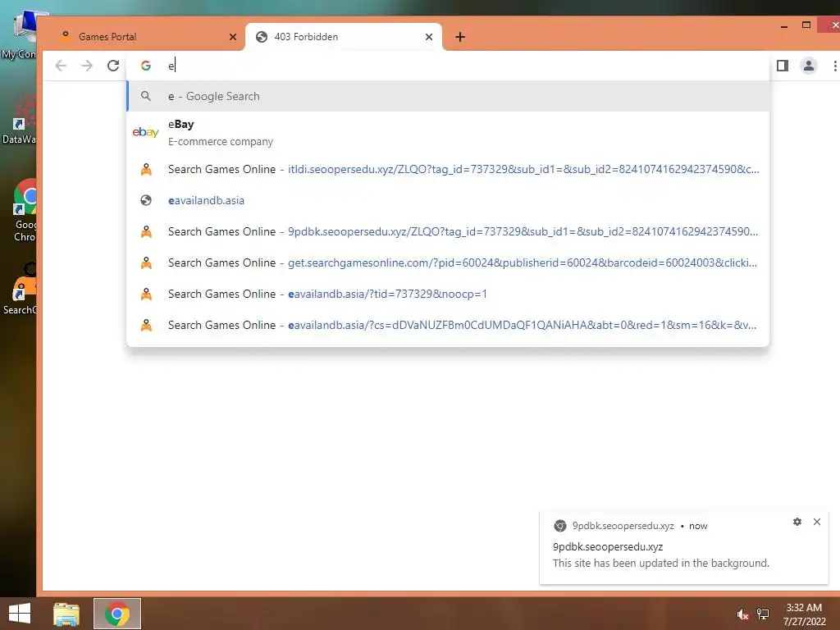Select eavailandb.asia/?cs= suggestion

coord(448,325)
